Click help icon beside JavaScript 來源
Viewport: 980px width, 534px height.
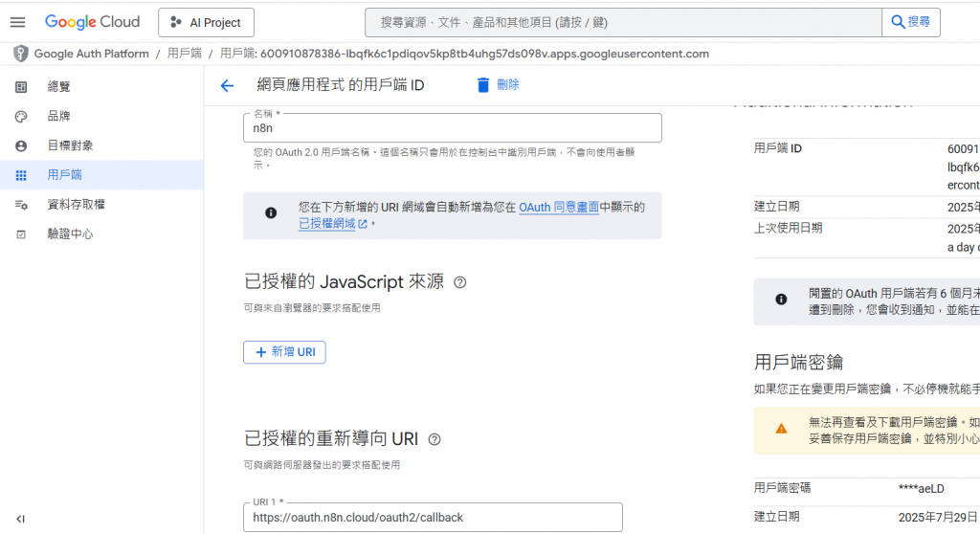click(460, 282)
